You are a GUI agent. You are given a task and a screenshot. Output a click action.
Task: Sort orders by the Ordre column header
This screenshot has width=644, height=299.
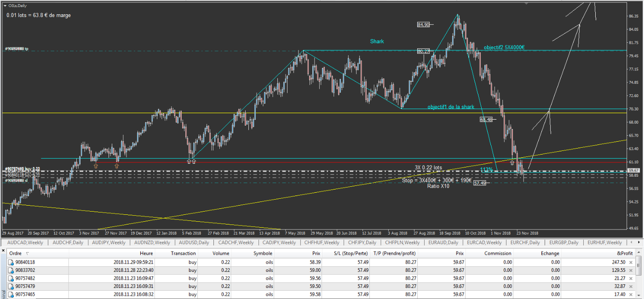pos(15,253)
